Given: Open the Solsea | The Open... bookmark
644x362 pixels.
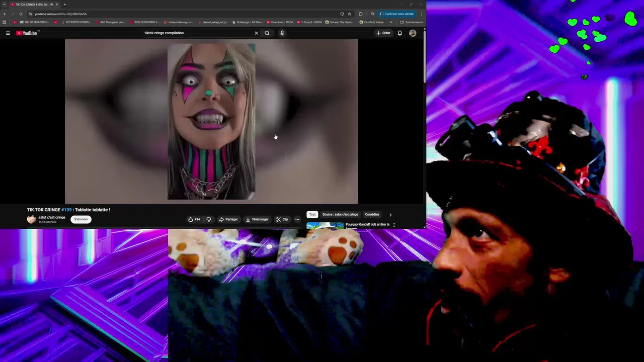Looking at the screenshot, I should tap(339, 22).
